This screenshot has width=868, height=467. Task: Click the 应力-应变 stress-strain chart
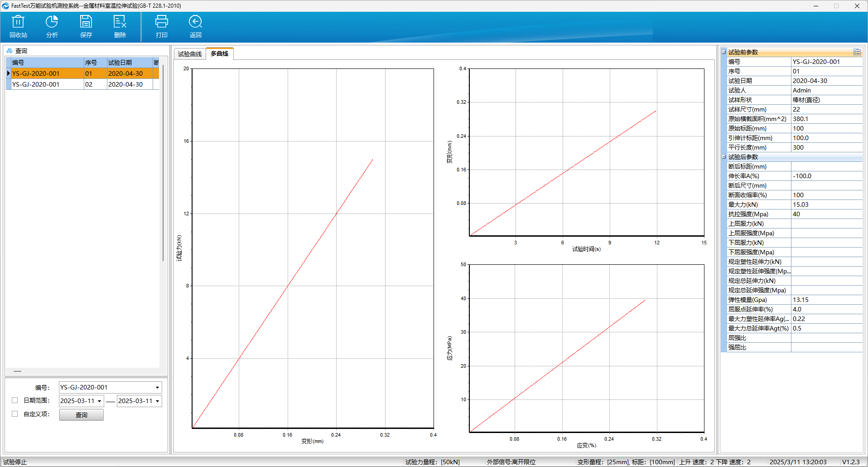(587, 348)
